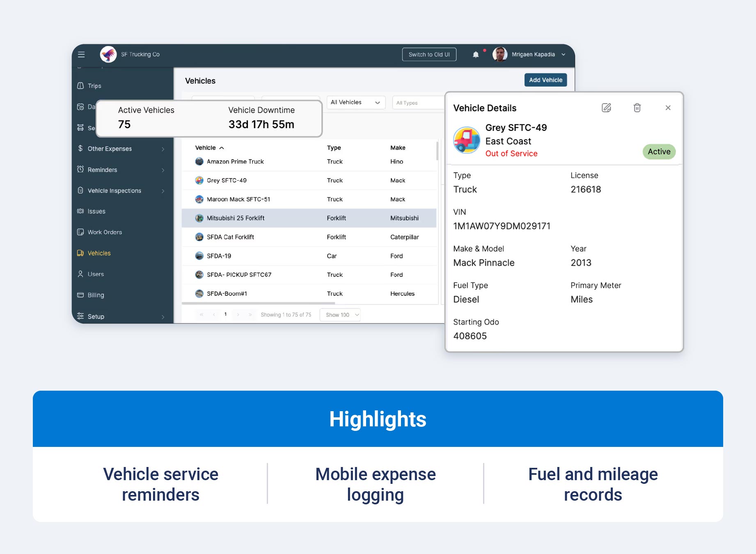
Task: Open the All Types filter dropdown
Action: click(x=419, y=103)
